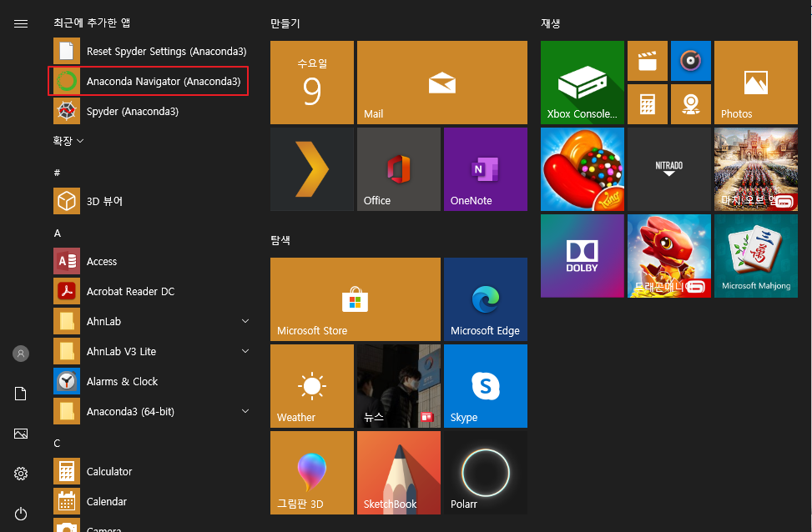The width and height of the screenshot is (812, 532).
Task: Open the 뉴스 news tile
Action: click(399, 386)
